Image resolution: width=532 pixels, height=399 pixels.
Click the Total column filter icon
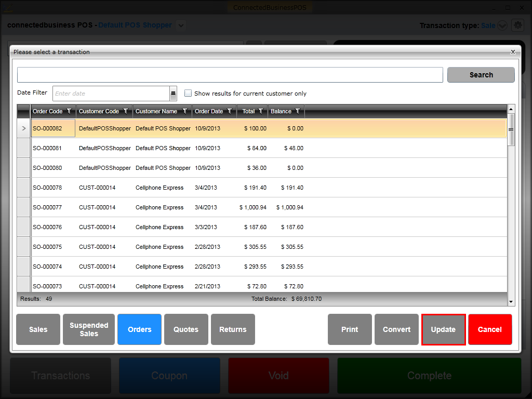[260, 111]
